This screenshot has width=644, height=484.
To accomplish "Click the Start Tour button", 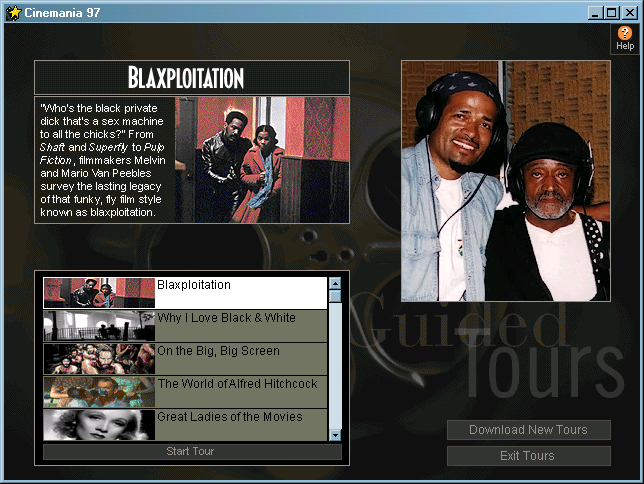I will pyautogui.click(x=192, y=452).
